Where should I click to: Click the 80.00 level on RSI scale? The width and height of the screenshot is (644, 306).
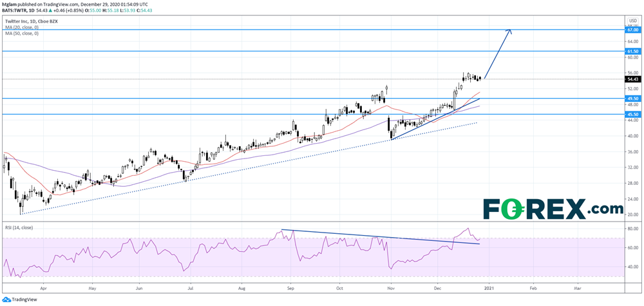coord(631,229)
